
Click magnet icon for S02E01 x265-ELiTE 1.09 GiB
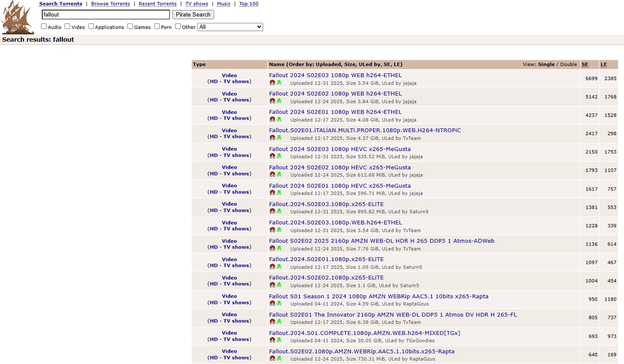point(272,267)
